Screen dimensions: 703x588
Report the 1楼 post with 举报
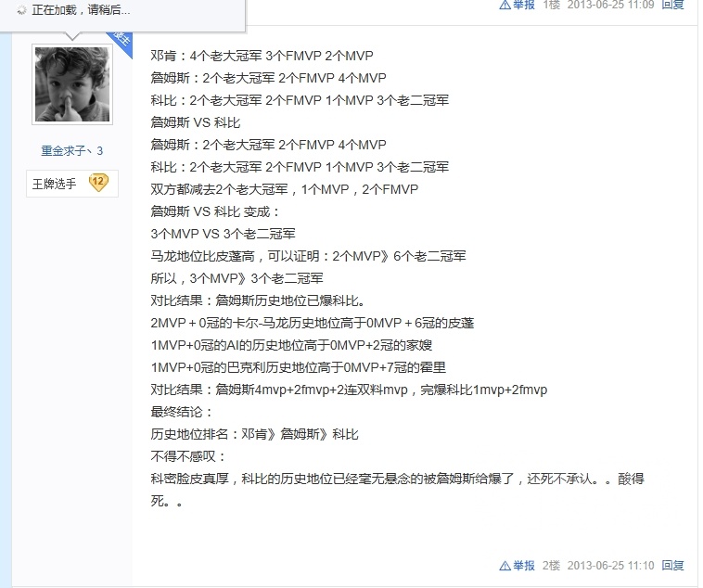click(524, 5)
